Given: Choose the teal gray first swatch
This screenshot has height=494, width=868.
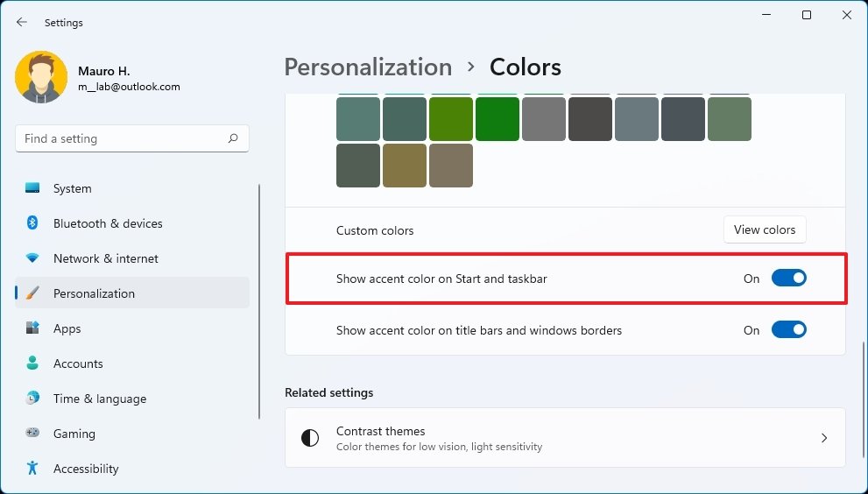Looking at the screenshot, I should coord(358,118).
